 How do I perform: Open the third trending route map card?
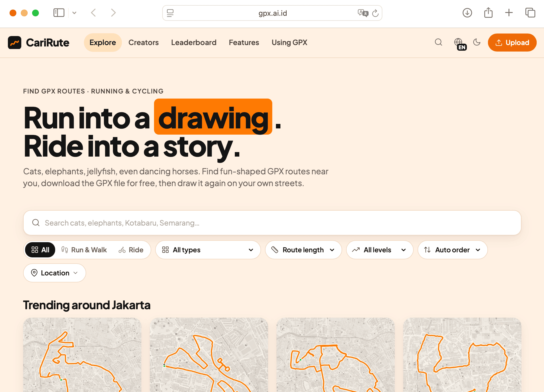(336, 355)
